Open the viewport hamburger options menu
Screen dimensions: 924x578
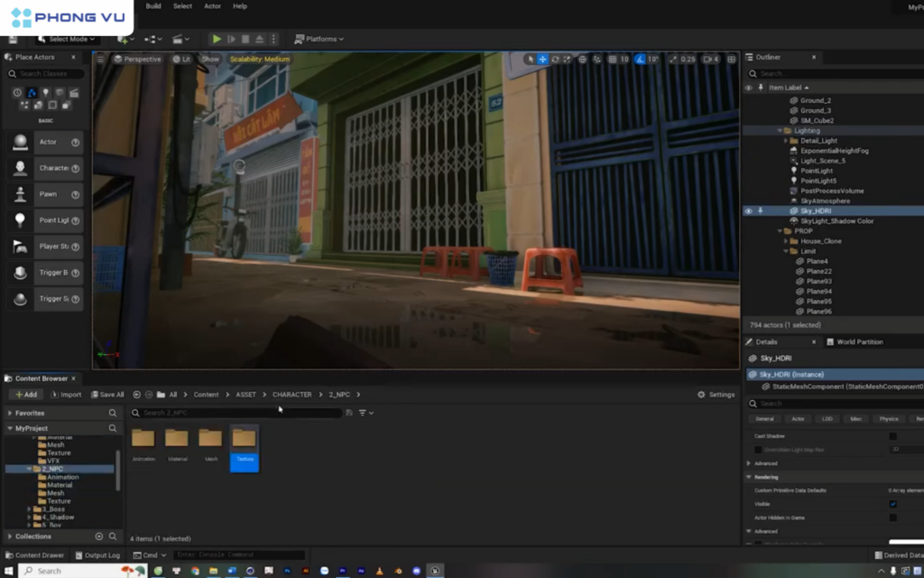click(101, 59)
